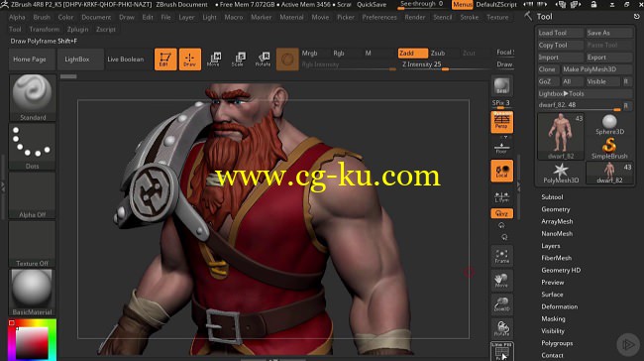The width and height of the screenshot is (644, 361).
Task: Click the Gizmo 3D sphere icon
Action: (x=287, y=60)
